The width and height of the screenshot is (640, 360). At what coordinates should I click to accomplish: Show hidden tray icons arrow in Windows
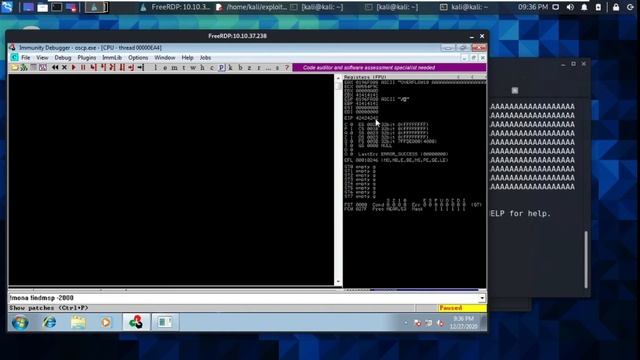pyautogui.click(x=406, y=323)
